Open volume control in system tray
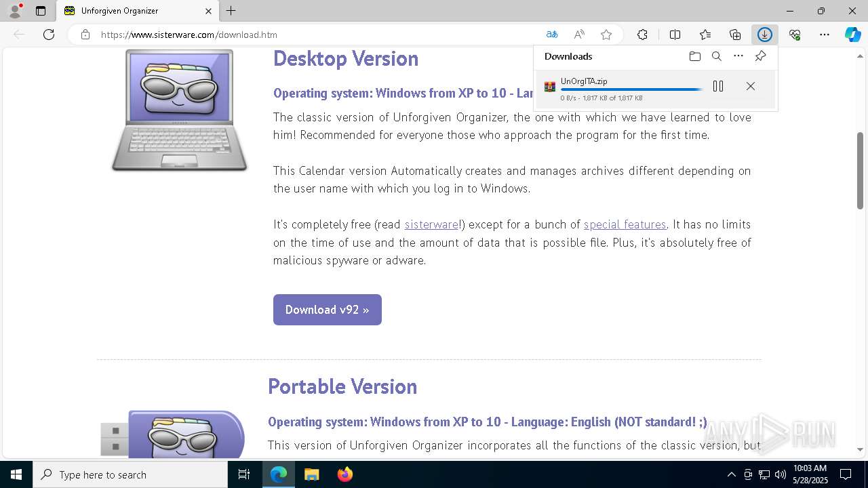Viewport: 868px width, 488px height. [x=781, y=474]
